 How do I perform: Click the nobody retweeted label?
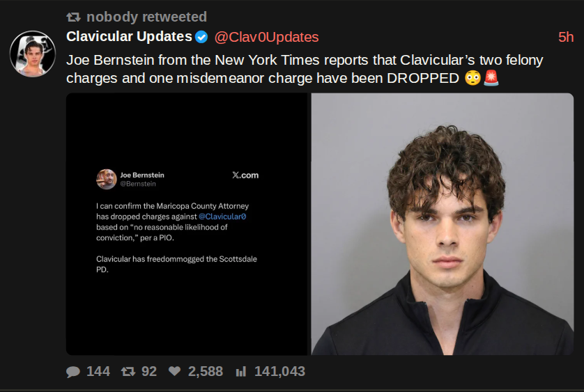coord(146,17)
